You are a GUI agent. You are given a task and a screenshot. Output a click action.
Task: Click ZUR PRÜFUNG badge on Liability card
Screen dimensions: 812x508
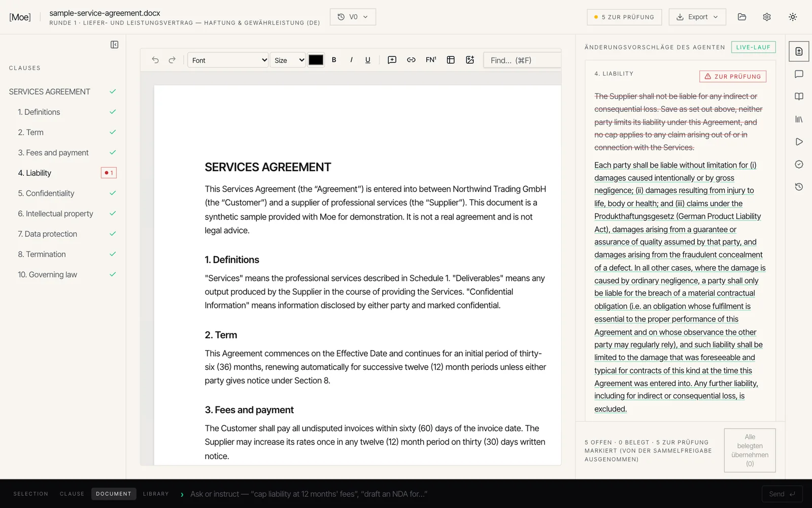(x=733, y=76)
